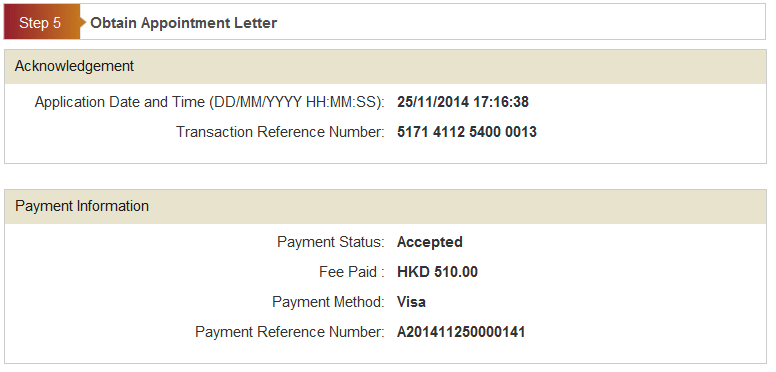Click the Application Date and Time label
This screenshot has width=776, height=372.
(x=209, y=102)
